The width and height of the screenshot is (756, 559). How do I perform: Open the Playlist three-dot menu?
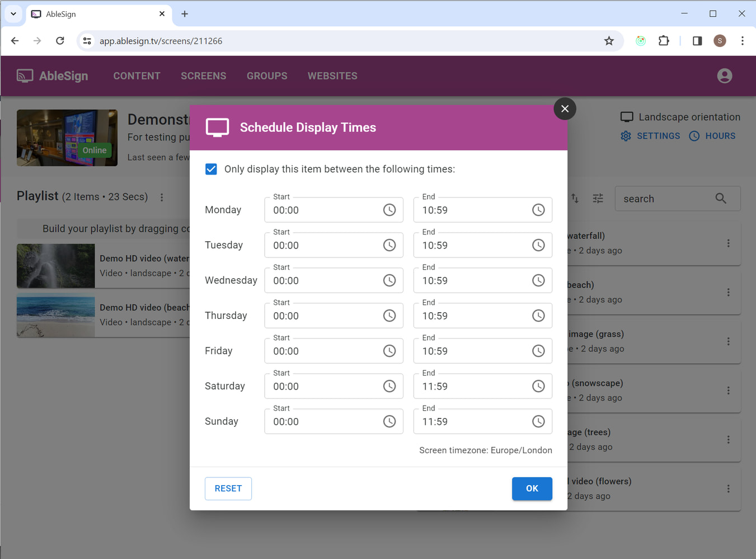[x=162, y=197]
